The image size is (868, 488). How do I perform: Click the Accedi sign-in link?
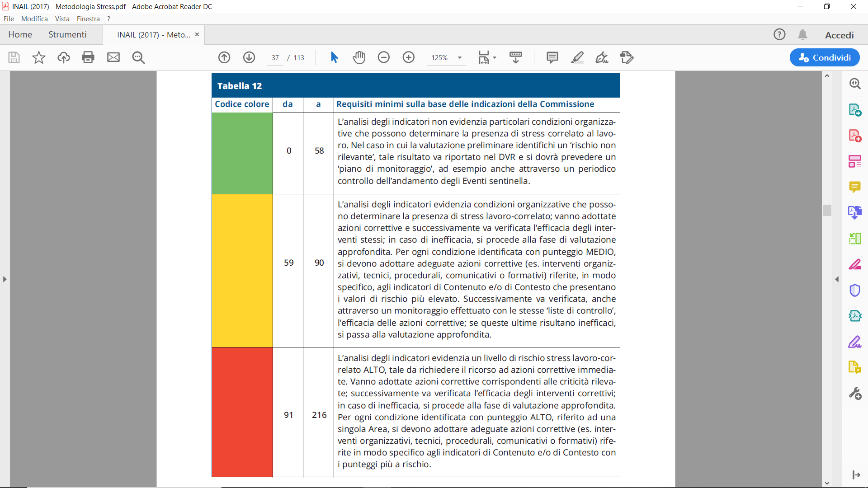click(x=839, y=35)
